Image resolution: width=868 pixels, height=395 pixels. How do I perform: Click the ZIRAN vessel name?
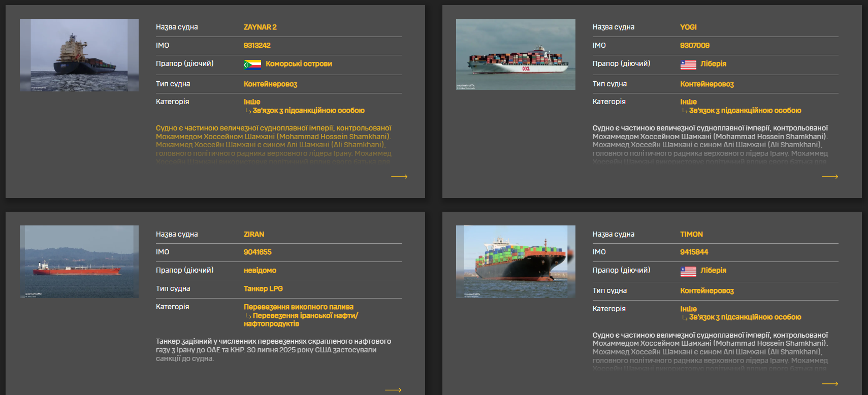253,235
